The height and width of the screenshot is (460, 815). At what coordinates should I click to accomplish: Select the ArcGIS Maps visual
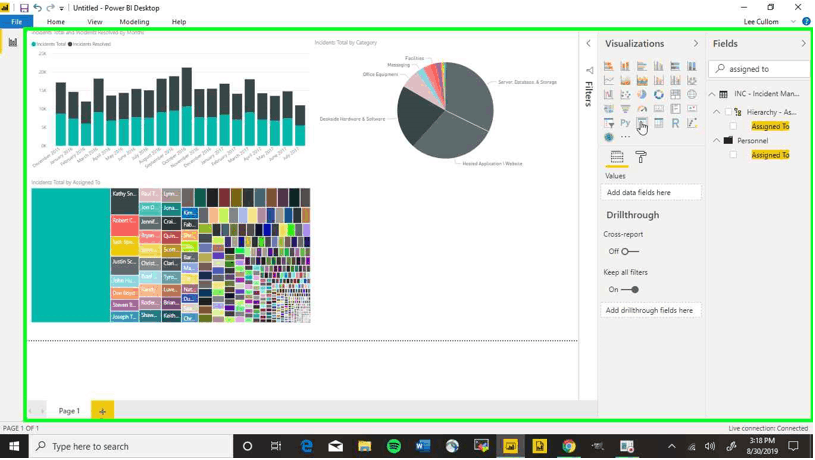(609, 137)
